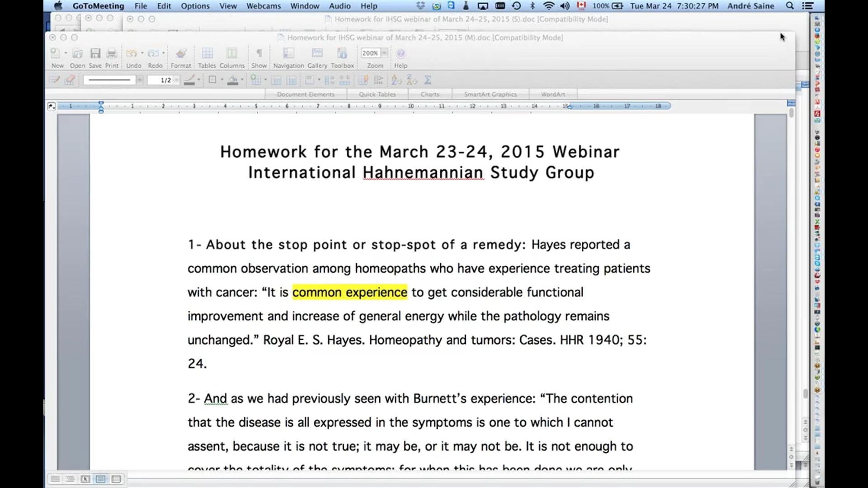Viewport: 868px width, 488px height.
Task: Click the page number field showing 1/2
Action: click(163, 80)
